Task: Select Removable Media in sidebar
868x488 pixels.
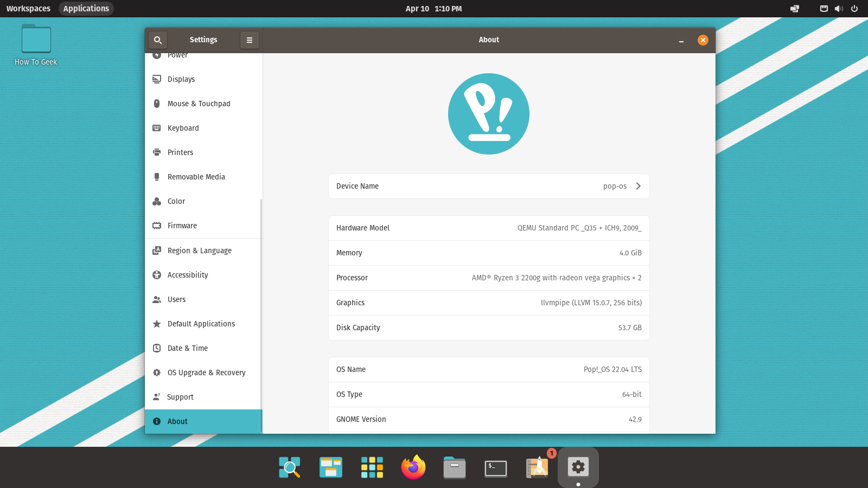Action: coord(203,177)
